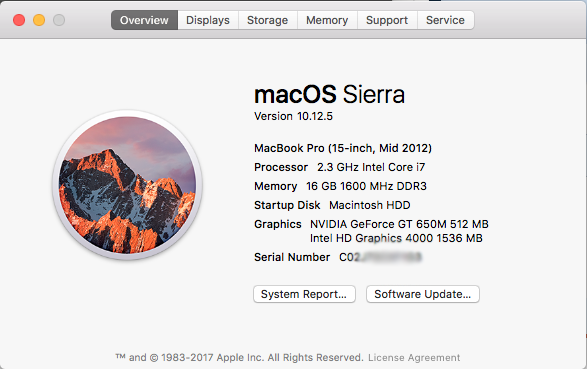Click the Startup Disk Macintosh HDD line
This screenshot has width=587, height=369.
tap(332, 205)
